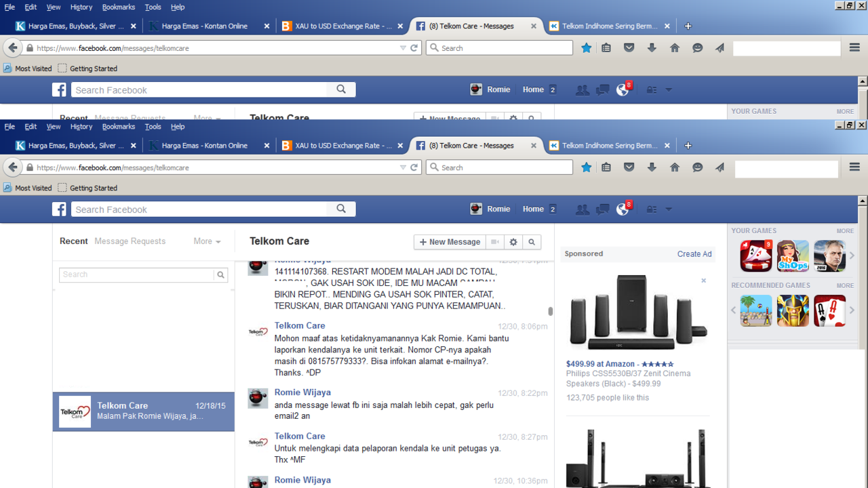This screenshot has width=868, height=488.
Task: Open conversation gear options
Action: click(513, 242)
